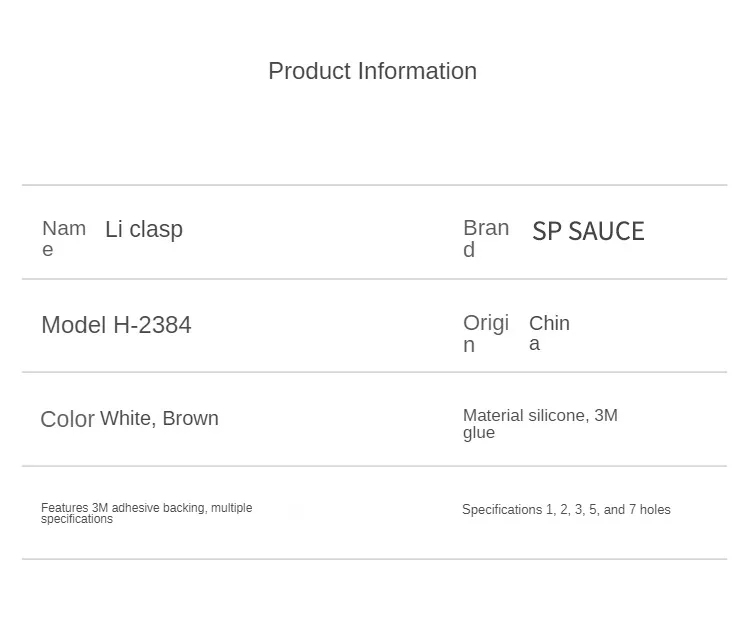Click the Model label word
749x620 pixels.
[73, 325]
